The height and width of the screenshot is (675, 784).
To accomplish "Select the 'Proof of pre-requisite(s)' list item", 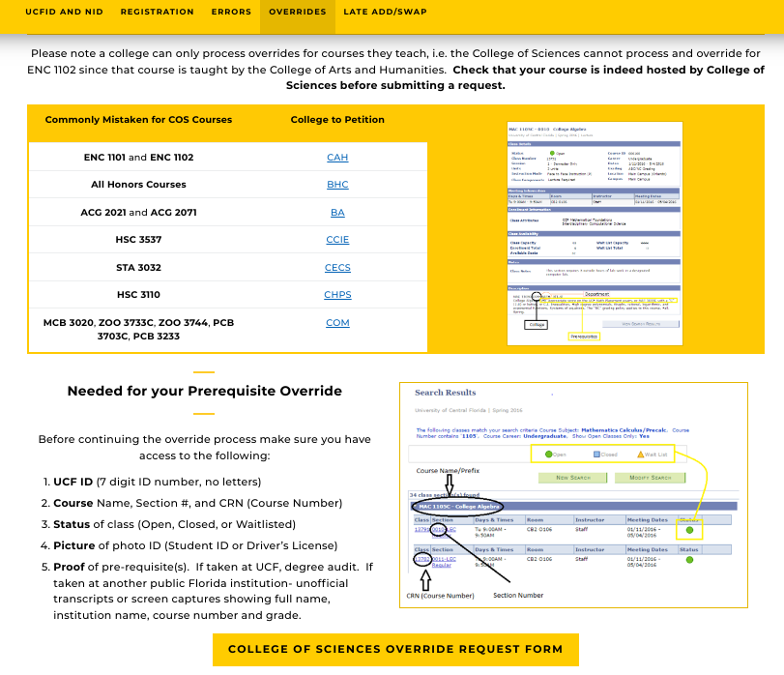I will pos(214,591).
